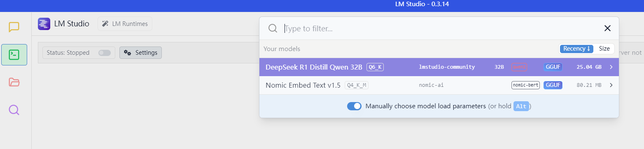The height and width of the screenshot is (149, 644).
Task: Click the magnifier in the filter box
Action: [273, 28]
